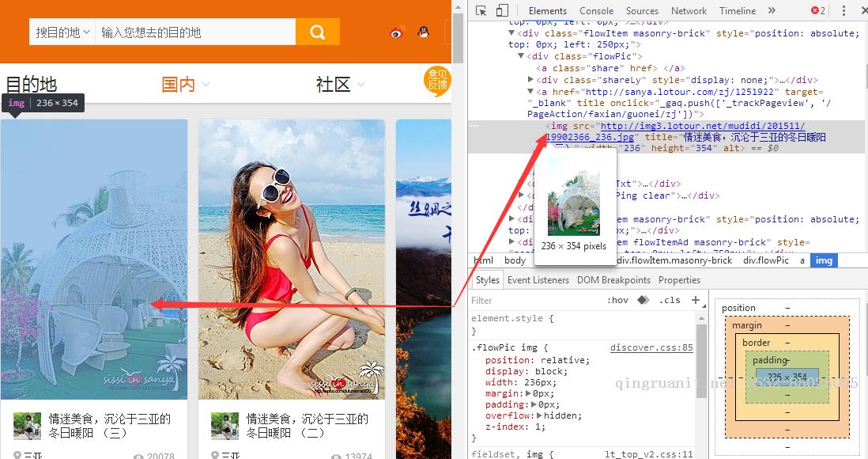The height and width of the screenshot is (459, 868).
Task: Click the red error count badge in DevTools
Action: pyautogui.click(x=816, y=9)
